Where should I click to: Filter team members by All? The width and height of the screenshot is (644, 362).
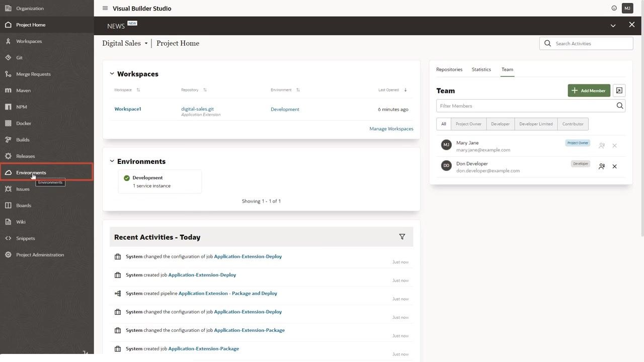443,124
